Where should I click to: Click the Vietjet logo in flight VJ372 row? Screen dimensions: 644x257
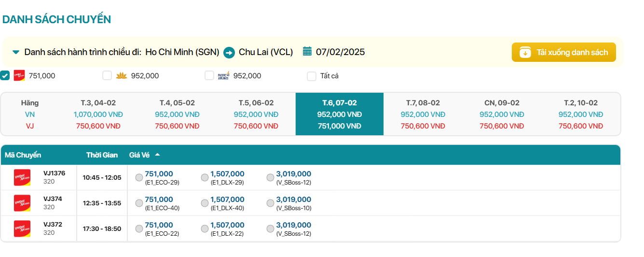click(22, 228)
